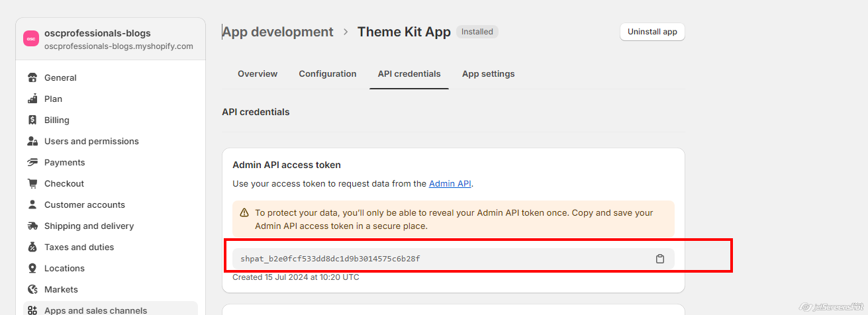The image size is (868, 315).
Task: Open Customer accounts settings
Action: coord(85,205)
